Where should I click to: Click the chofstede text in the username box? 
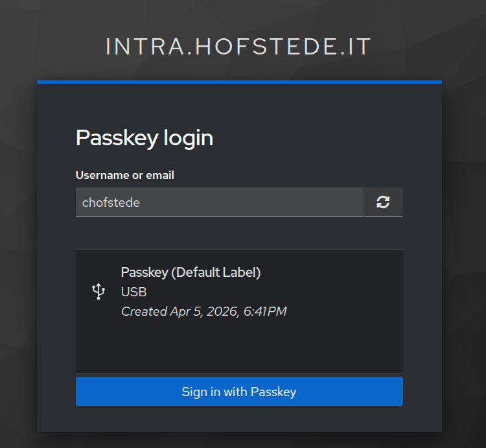[x=111, y=202]
